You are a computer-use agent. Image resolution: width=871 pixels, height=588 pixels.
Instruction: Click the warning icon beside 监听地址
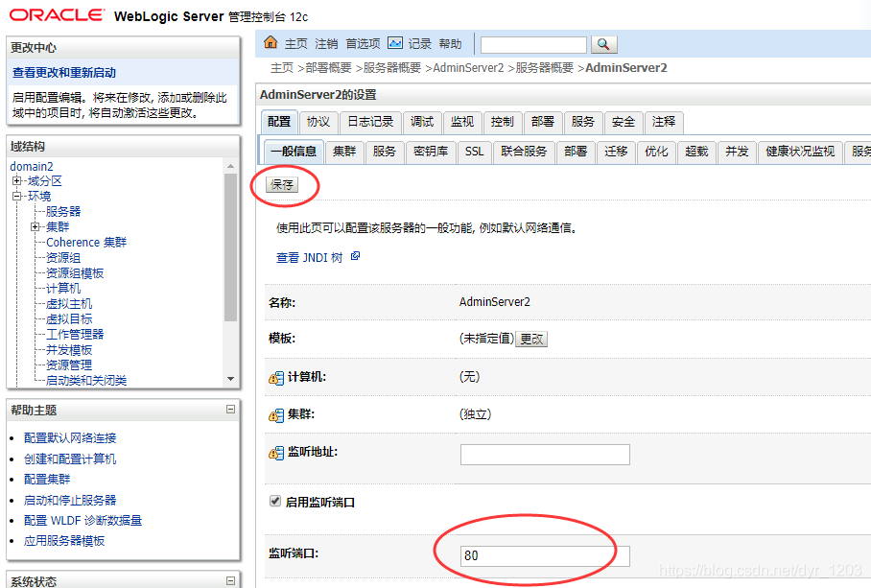[276, 453]
